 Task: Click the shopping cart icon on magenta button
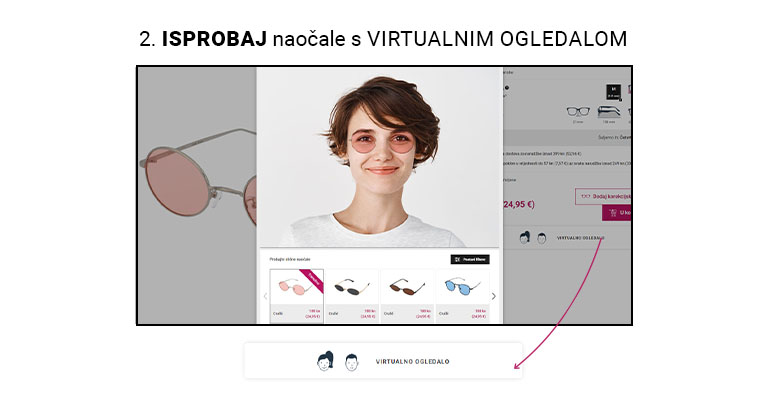click(612, 212)
